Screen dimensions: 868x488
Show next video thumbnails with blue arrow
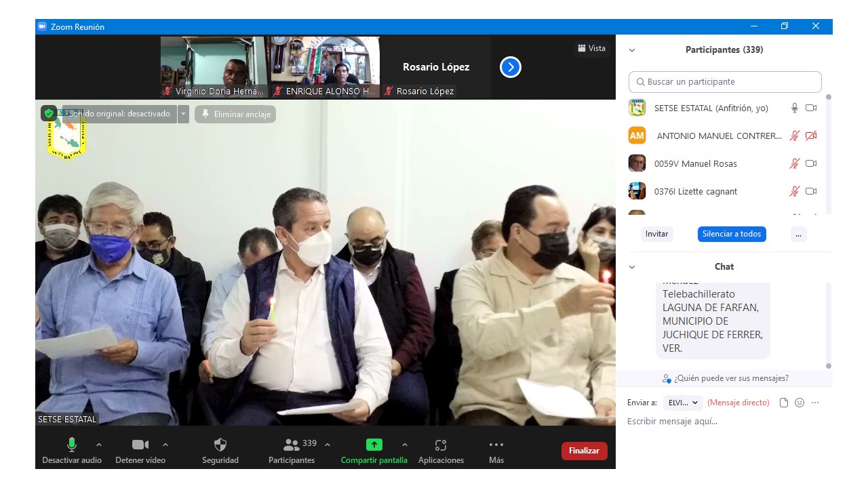click(x=511, y=67)
